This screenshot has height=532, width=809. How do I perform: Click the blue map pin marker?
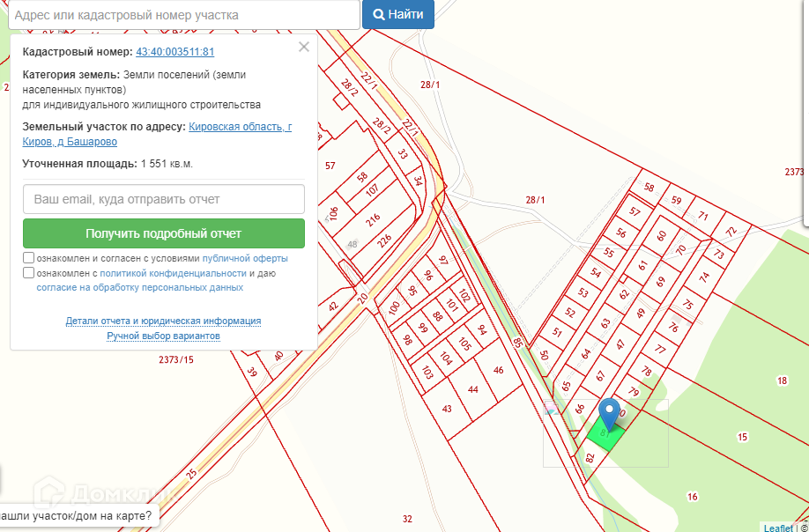(x=609, y=415)
